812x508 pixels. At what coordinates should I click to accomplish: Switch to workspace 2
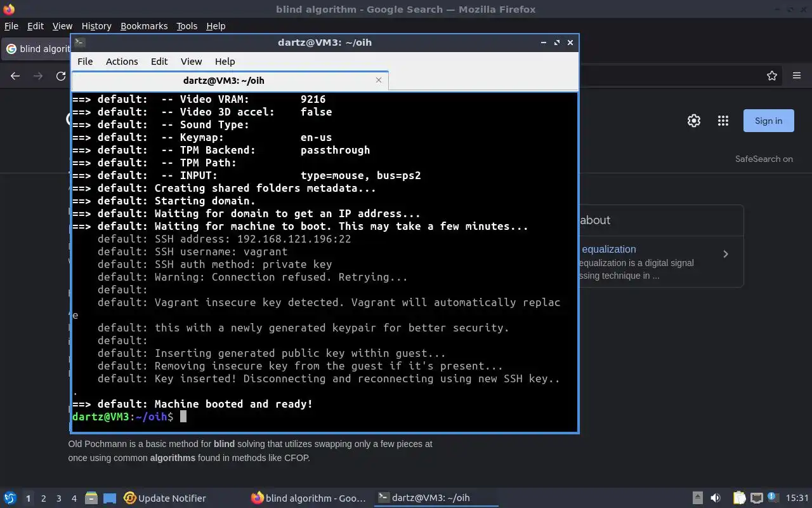click(43, 498)
